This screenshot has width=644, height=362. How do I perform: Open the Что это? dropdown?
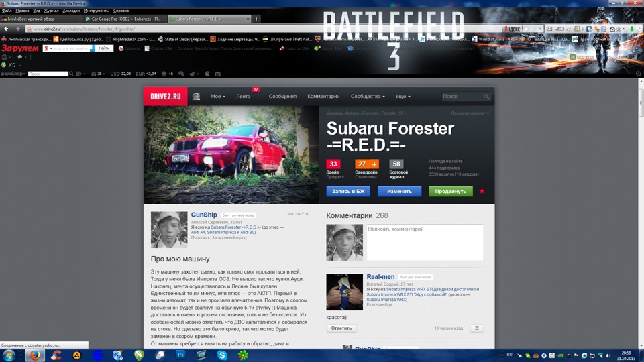[x=298, y=214]
